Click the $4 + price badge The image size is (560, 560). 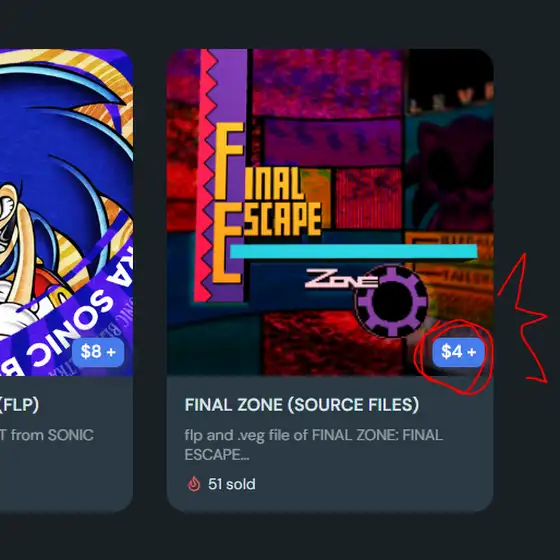[459, 352]
